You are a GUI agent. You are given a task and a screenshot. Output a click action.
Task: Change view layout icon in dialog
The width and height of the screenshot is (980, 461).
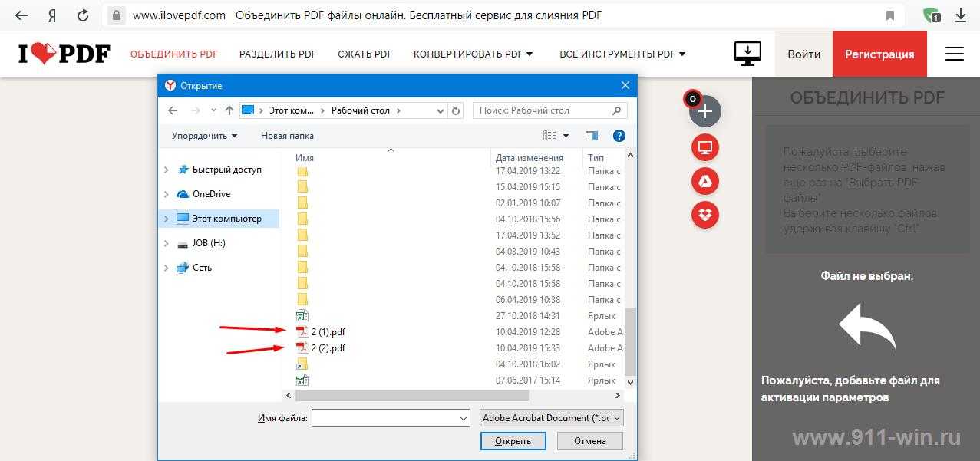[x=549, y=136]
